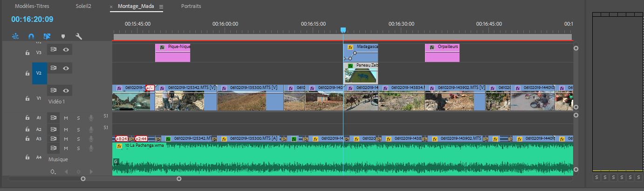Open the wrench timeline display settings
644x191 pixels.
tap(79, 36)
